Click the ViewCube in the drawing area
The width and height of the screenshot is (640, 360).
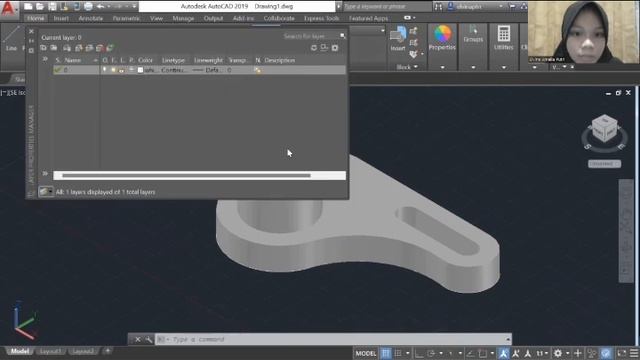click(604, 129)
